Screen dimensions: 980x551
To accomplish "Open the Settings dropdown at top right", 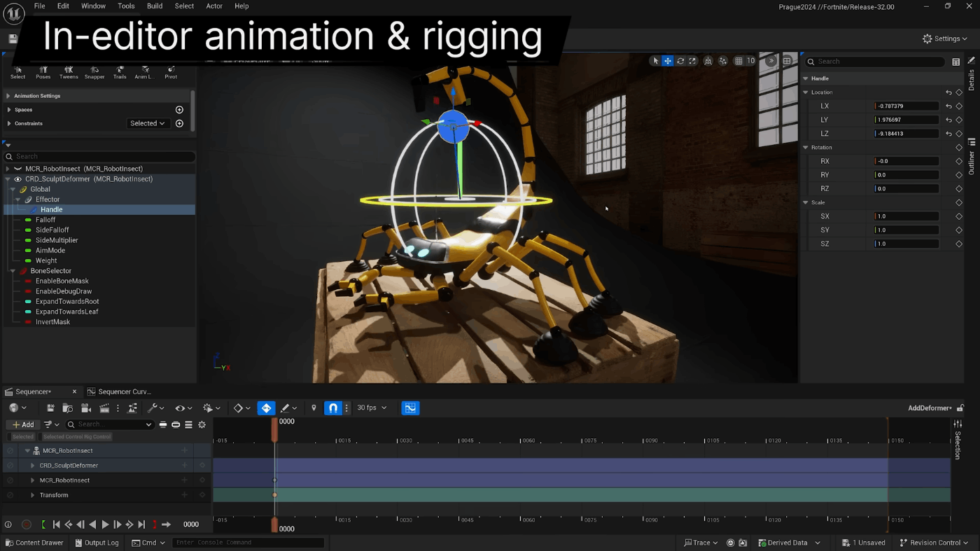I will [945, 39].
